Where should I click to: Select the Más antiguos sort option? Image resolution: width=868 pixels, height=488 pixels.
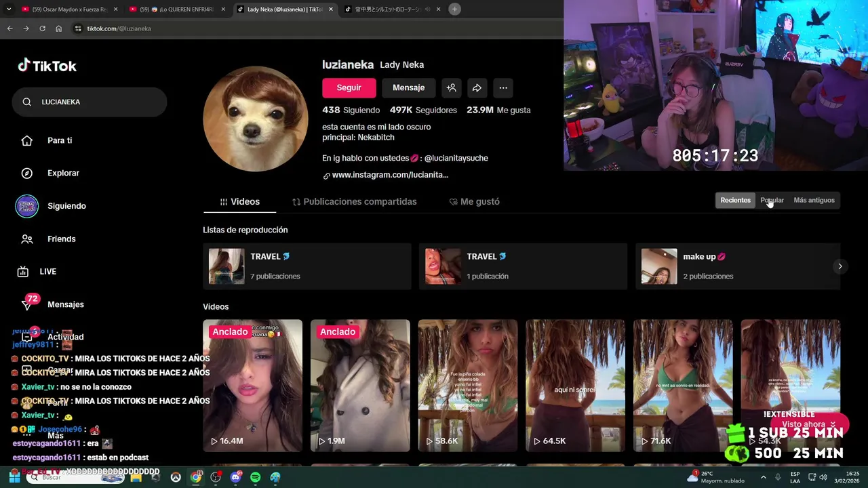point(814,200)
